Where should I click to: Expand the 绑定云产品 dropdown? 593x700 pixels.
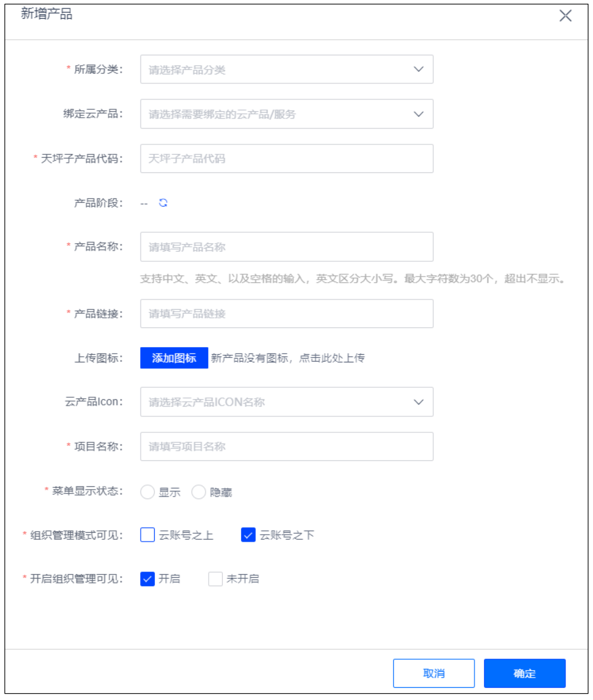[287, 114]
